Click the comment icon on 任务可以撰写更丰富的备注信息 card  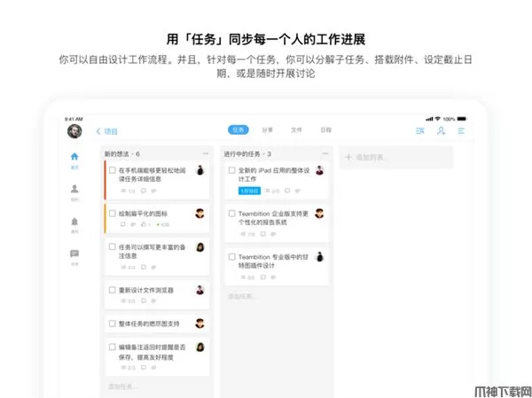[144, 268]
